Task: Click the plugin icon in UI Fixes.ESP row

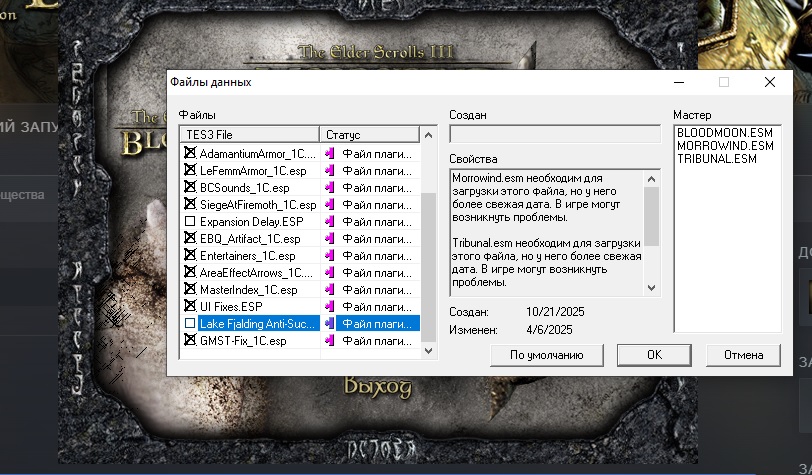Action: click(329, 307)
